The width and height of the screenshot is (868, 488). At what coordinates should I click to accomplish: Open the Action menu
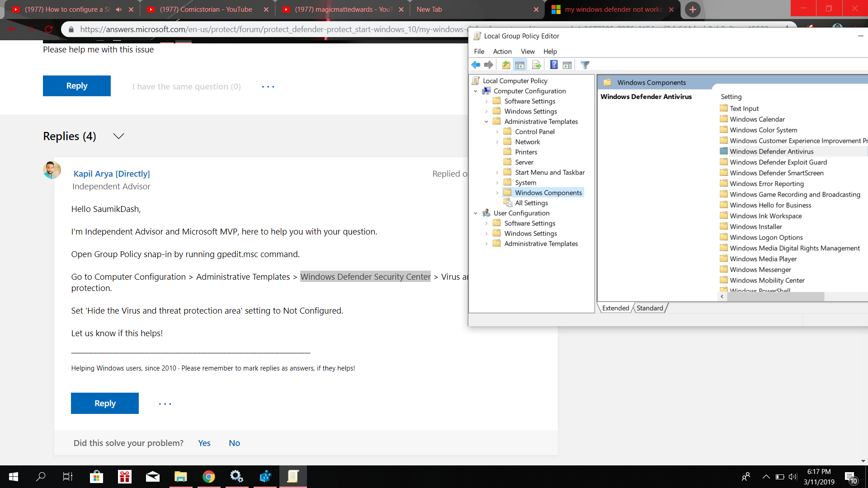(502, 52)
